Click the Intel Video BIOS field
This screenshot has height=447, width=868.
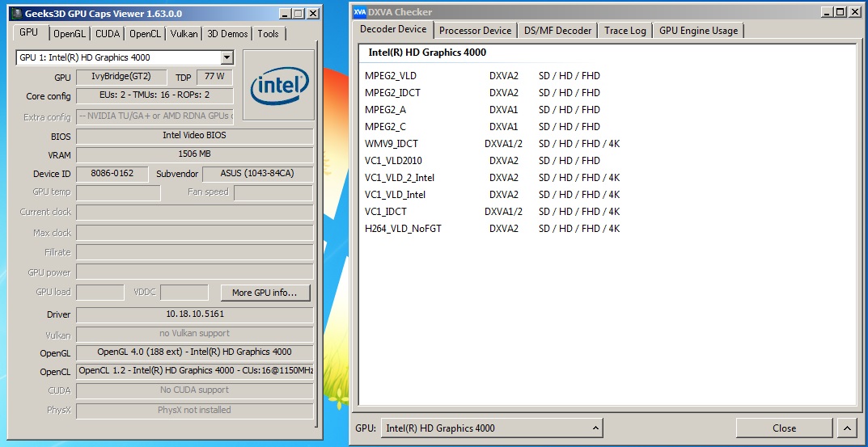click(x=194, y=136)
